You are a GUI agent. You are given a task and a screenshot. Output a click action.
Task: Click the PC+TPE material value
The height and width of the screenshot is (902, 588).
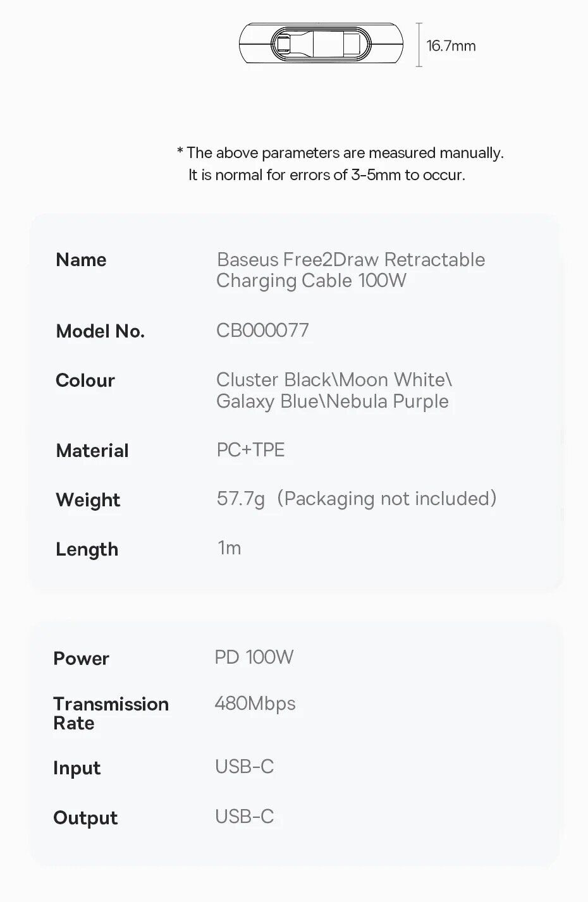(x=250, y=450)
